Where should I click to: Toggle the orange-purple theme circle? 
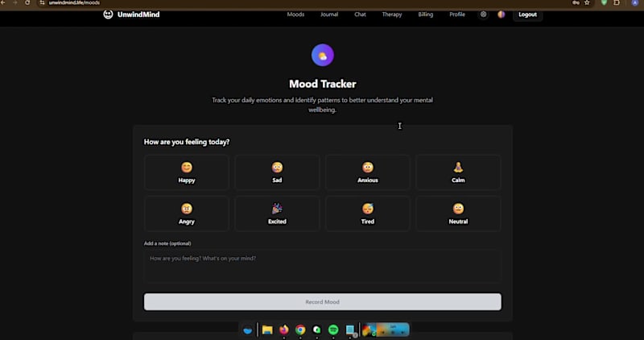501,15
